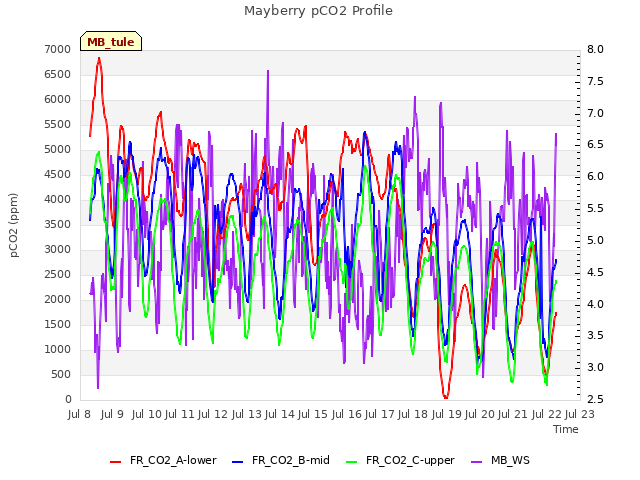Click the 5500 value on left axis
640x480 pixels.
(58, 124)
